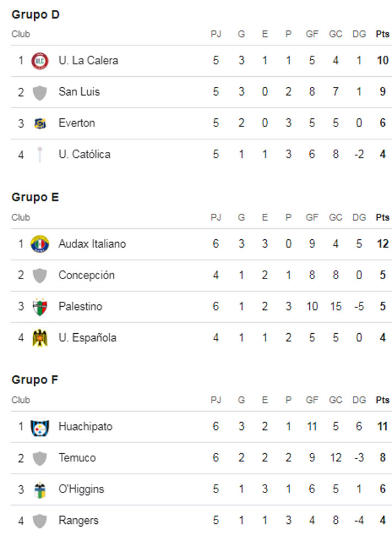Click the O'Higgins club crest icon
This screenshot has width=392, height=541.
pyautogui.click(x=40, y=489)
